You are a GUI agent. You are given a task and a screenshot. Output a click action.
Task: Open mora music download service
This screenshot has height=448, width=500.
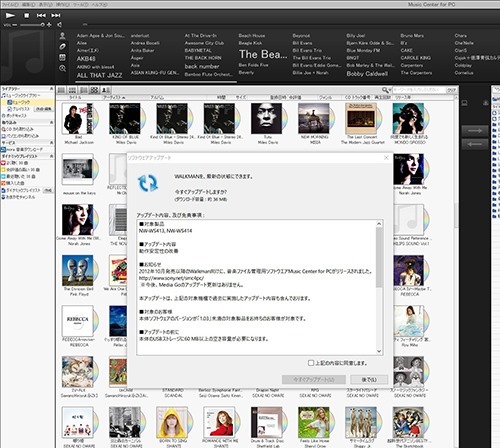[22, 149]
